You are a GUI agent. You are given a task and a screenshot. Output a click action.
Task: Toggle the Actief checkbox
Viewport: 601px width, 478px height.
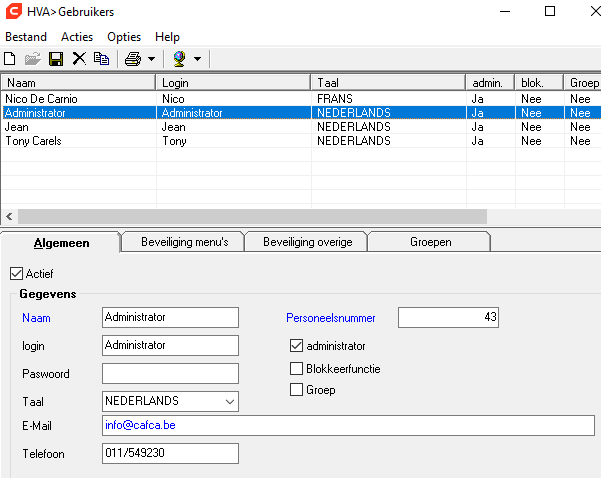click(x=16, y=274)
